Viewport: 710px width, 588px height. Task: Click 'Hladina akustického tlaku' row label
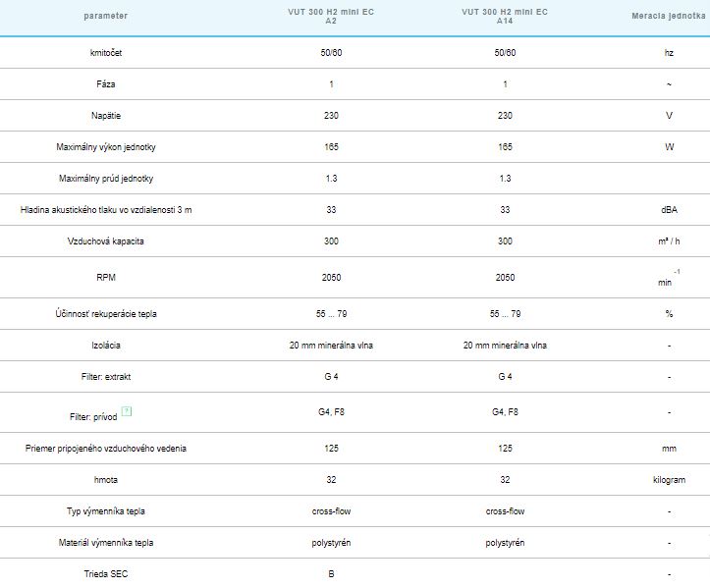(x=105, y=210)
